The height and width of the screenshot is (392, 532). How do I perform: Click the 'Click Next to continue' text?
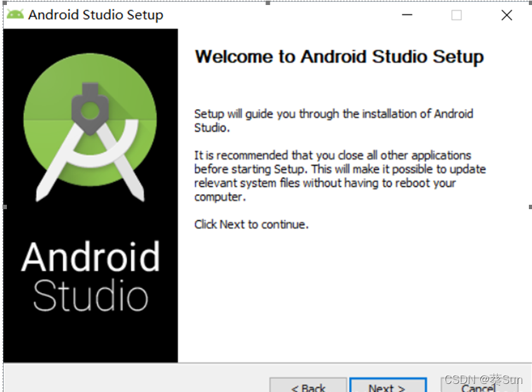pyautogui.click(x=252, y=224)
